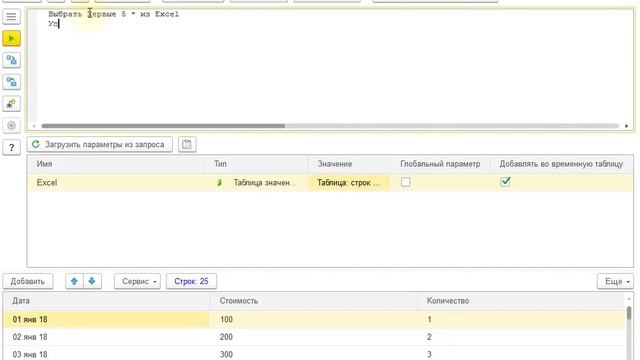
Task: Click the cost value 100
Action: (x=227, y=319)
